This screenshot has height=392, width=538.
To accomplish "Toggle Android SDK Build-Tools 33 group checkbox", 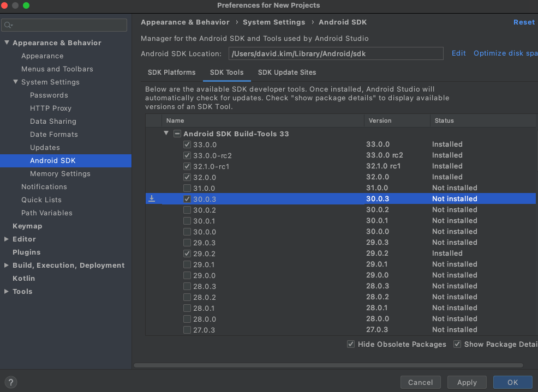I will pyautogui.click(x=177, y=134).
